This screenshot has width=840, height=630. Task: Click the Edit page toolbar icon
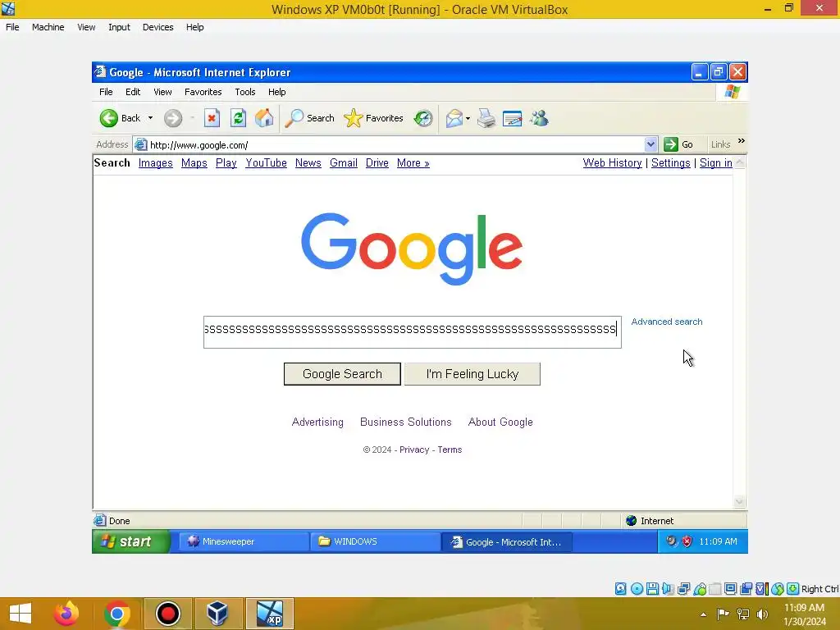[x=513, y=118]
